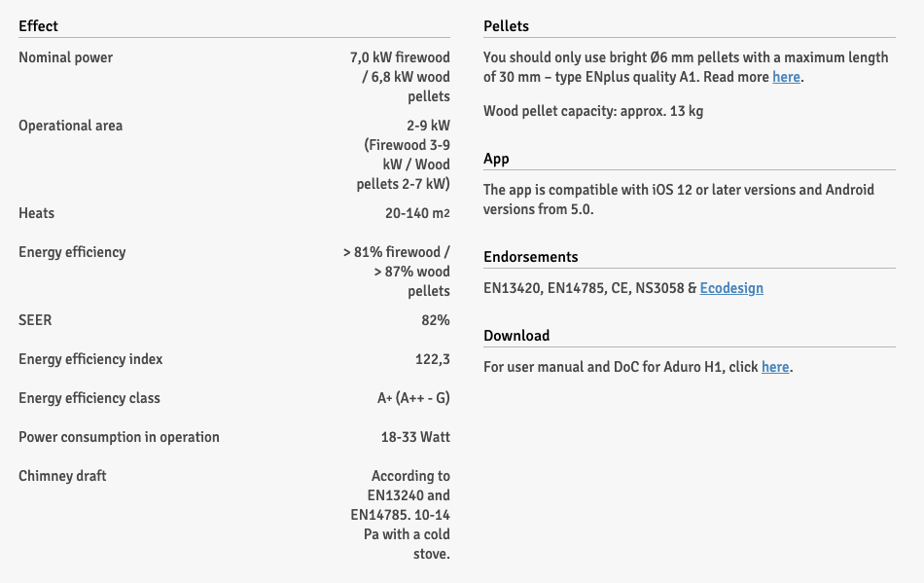Click the Download section heading
The height and width of the screenshot is (583, 924).
point(516,336)
